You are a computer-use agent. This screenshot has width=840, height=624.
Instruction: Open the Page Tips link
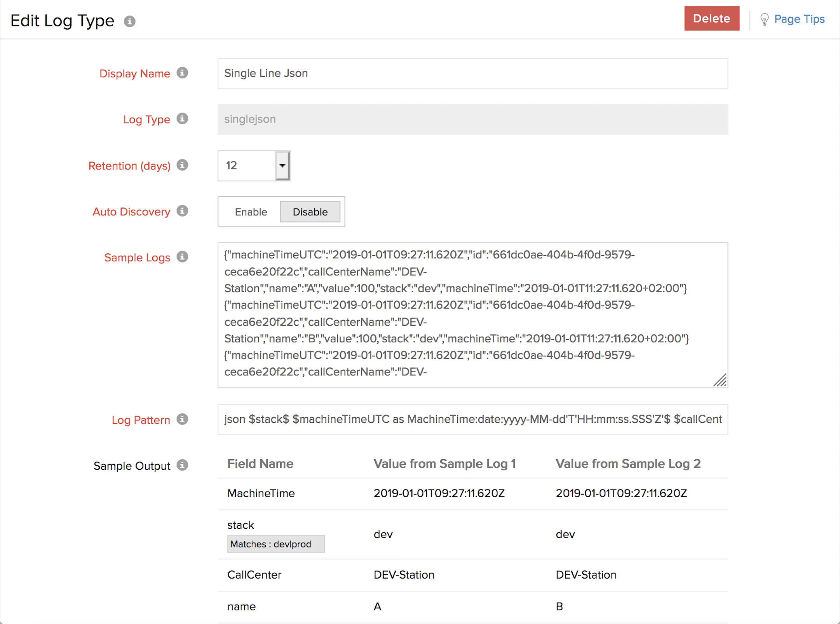(x=799, y=19)
